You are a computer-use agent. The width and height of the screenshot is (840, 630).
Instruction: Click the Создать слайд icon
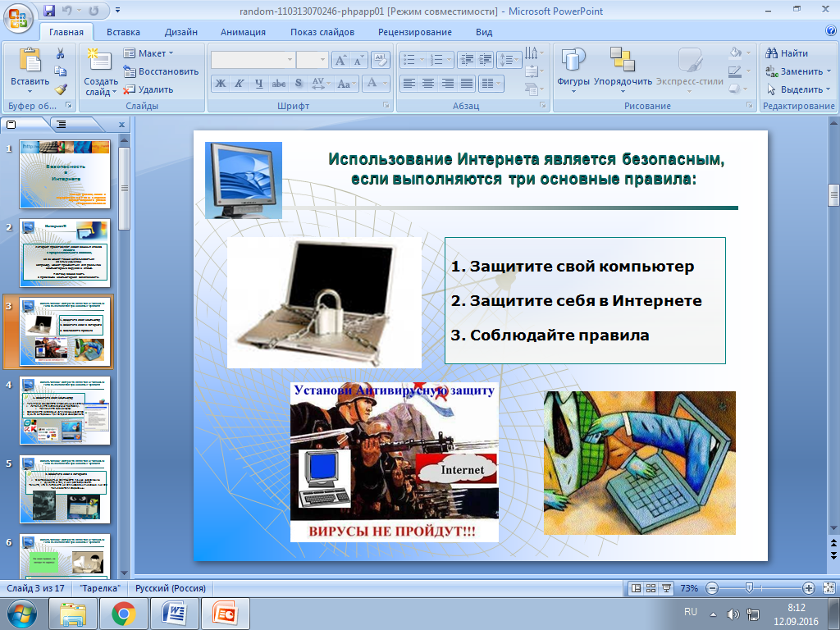coord(100,59)
